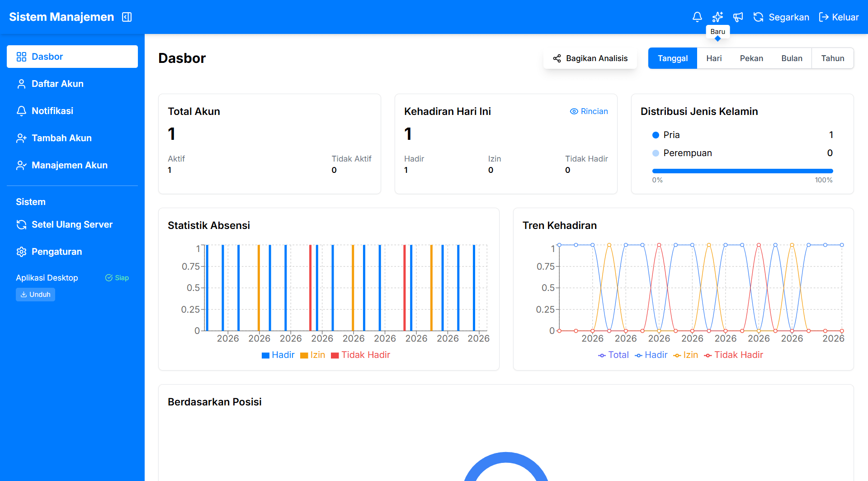Screen dimensions: 868x481
Task: Toggle the Hadir legend in Statistik Absensi
Action: pyautogui.click(x=278, y=355)
